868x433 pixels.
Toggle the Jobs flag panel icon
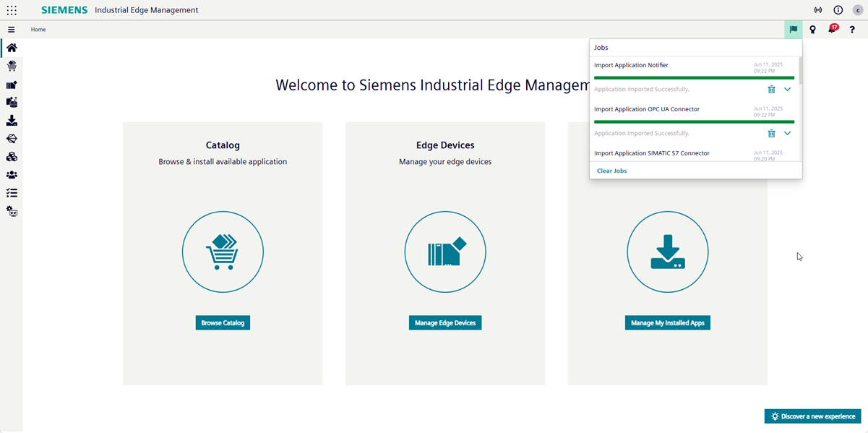pos(793,30)
